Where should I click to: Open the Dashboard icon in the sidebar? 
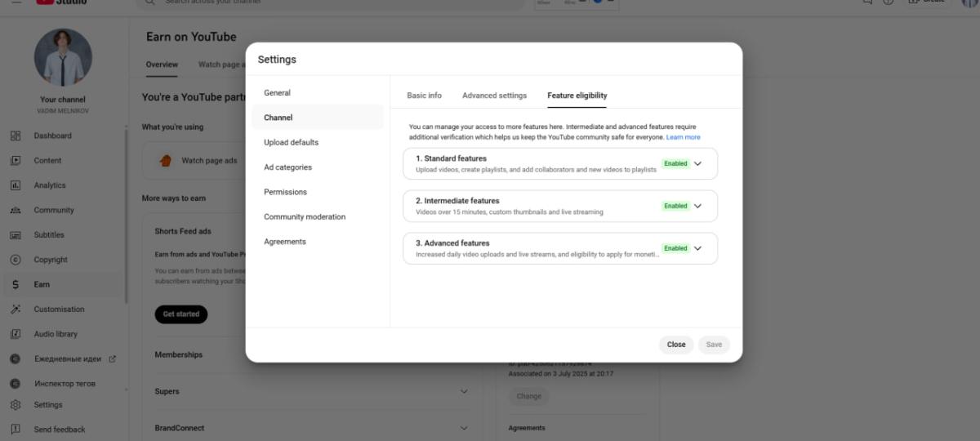coord(16,136)
